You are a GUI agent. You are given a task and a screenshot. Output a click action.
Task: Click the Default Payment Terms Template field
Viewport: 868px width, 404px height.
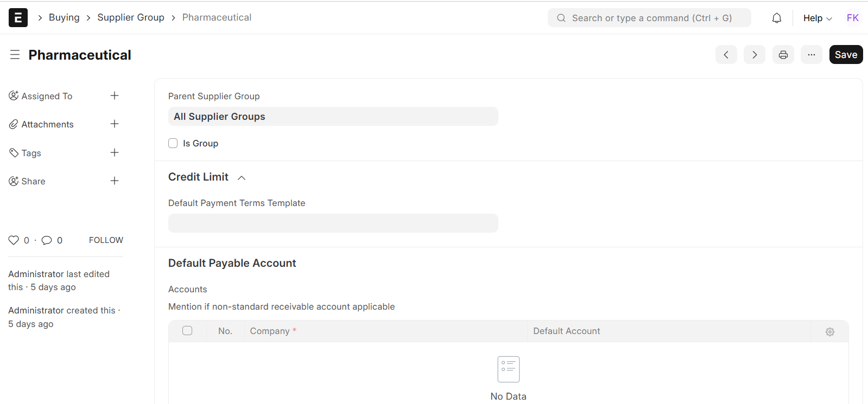(x=333, y=223)
